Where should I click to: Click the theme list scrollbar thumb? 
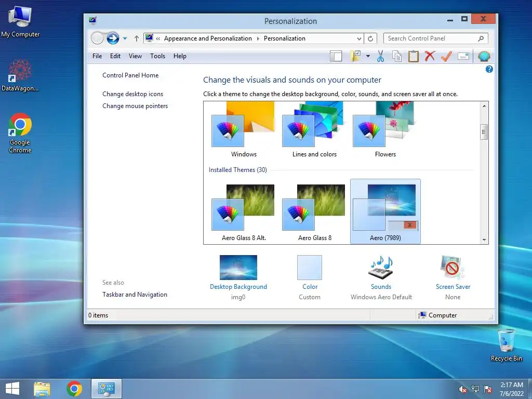(484, 132)
